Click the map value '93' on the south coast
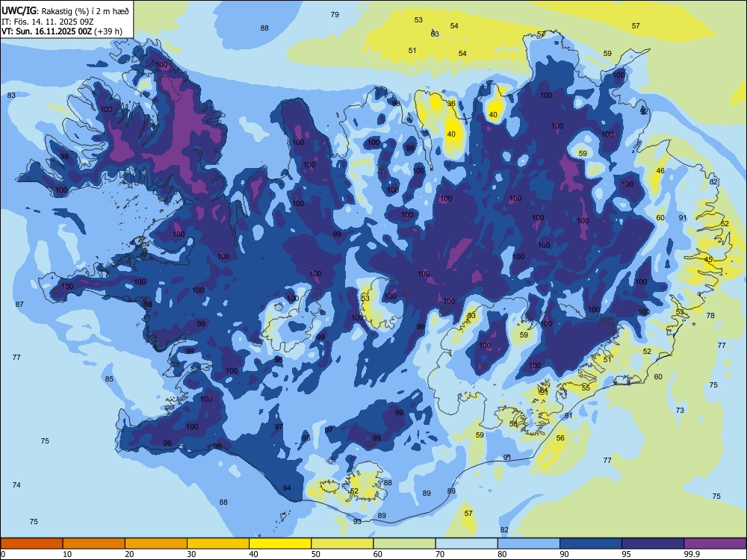The width and height of the screenshot is (747, 560). 357,521
